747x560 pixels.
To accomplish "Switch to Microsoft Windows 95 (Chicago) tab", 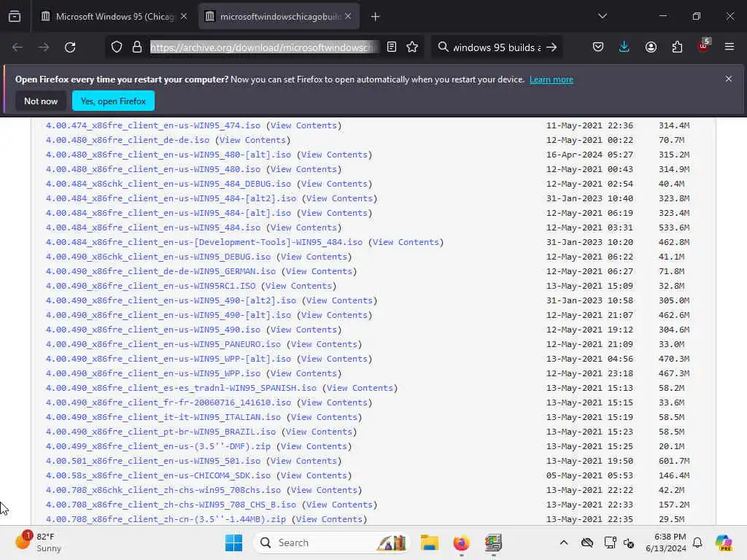I will [x=113, y=17].
